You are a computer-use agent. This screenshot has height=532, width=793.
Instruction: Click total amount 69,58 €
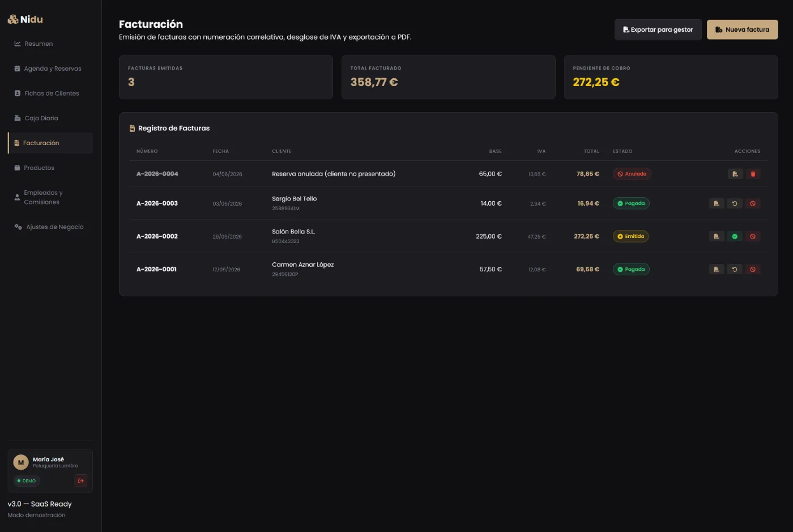pos(587,269)
